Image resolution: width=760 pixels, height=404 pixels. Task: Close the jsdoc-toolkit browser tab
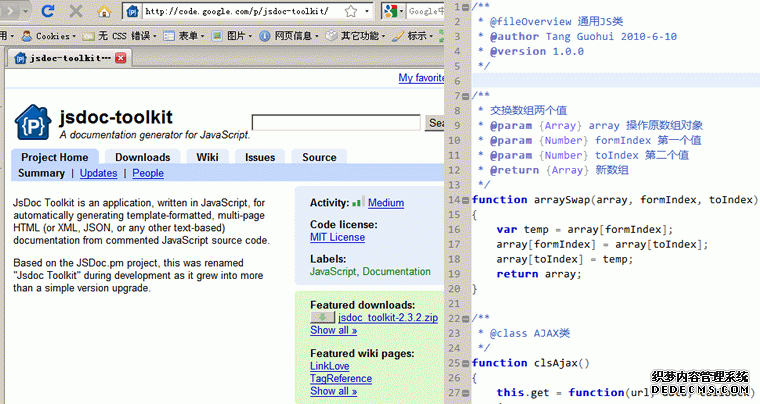(121, 58)
